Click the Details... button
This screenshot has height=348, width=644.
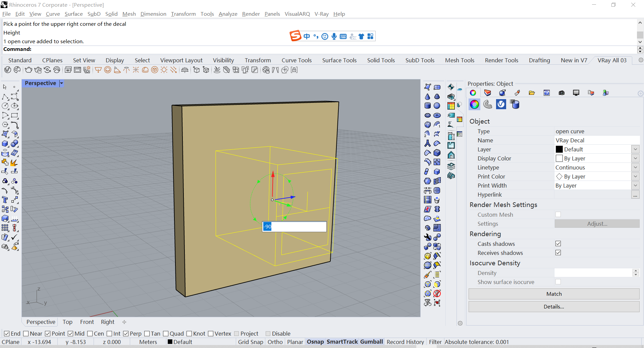click(x=554, y=306)
